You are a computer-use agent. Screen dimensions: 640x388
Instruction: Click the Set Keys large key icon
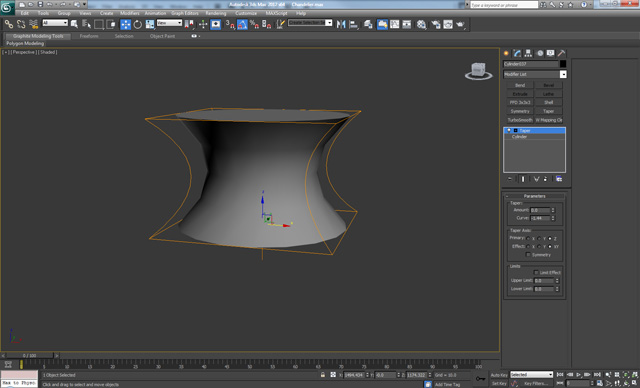click(x=481, y=379)
